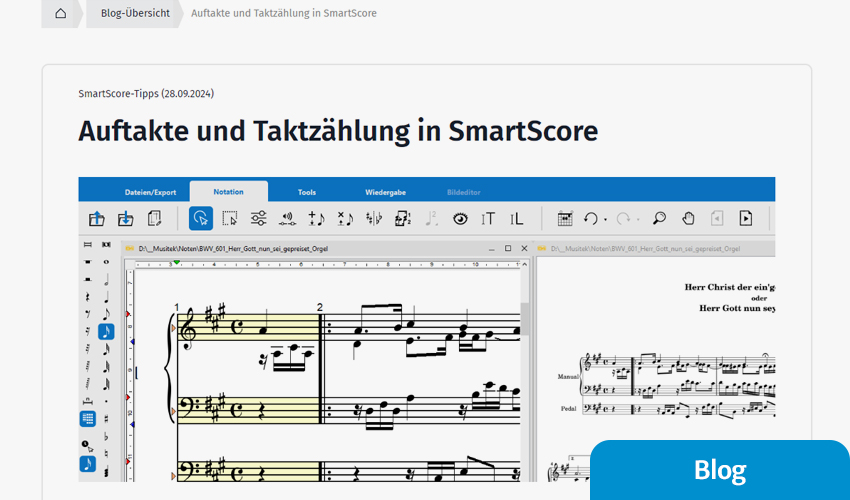
Task: Go to Blog-Übersicht in the breadcrumb
Action: 135,14
